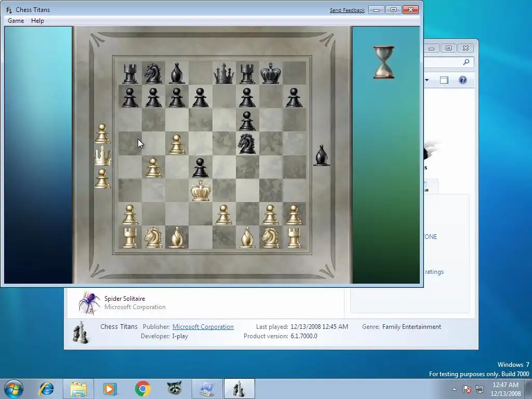
Task: Click the Chess Titans icon in details pane
Action: point(81,332)
